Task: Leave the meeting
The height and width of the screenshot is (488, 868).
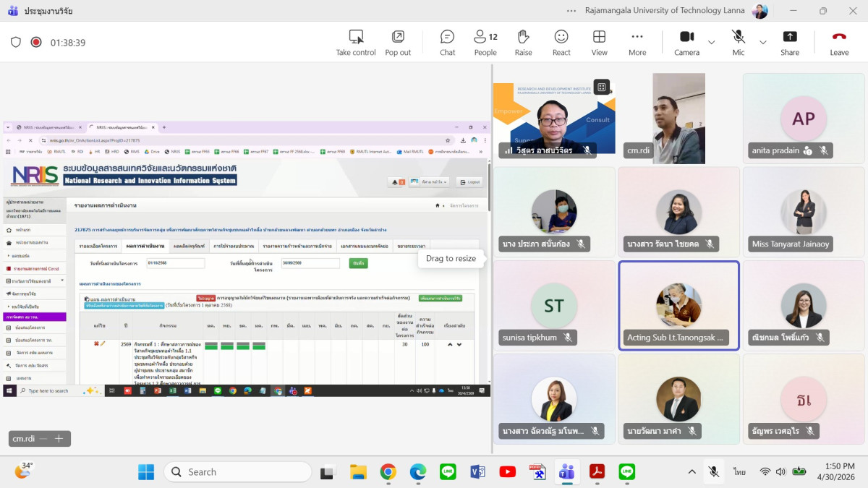Action: [x=839, y=42]
